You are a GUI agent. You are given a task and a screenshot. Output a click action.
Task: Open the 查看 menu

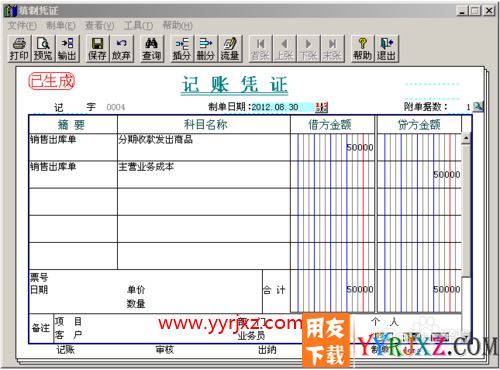(99, 25)
